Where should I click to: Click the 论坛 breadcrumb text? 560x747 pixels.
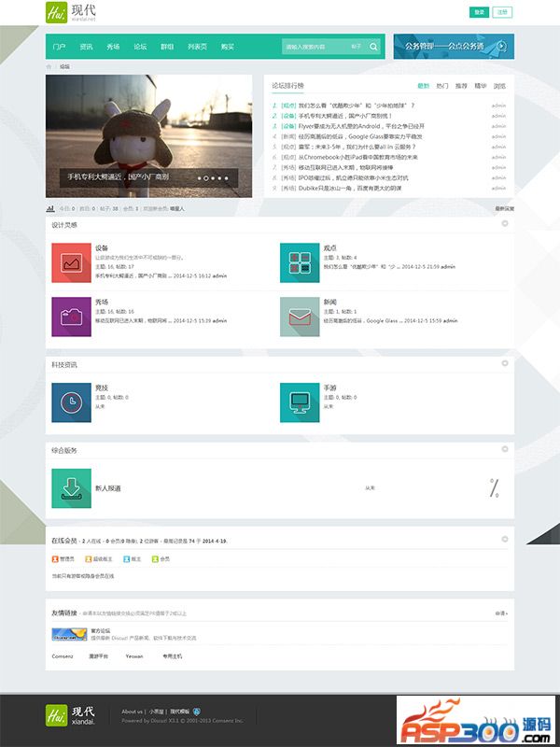64,66
